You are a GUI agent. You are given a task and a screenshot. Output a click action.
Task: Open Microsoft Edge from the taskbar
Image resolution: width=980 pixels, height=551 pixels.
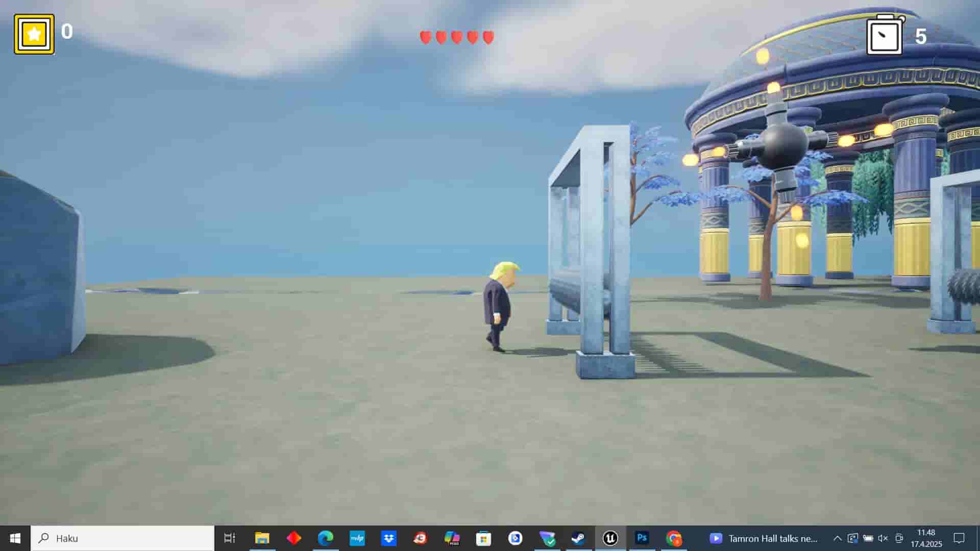click(325, 538)
